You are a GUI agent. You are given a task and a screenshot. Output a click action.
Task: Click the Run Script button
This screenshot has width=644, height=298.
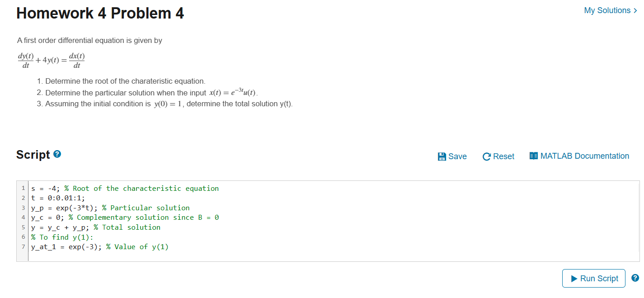point(593,278)
